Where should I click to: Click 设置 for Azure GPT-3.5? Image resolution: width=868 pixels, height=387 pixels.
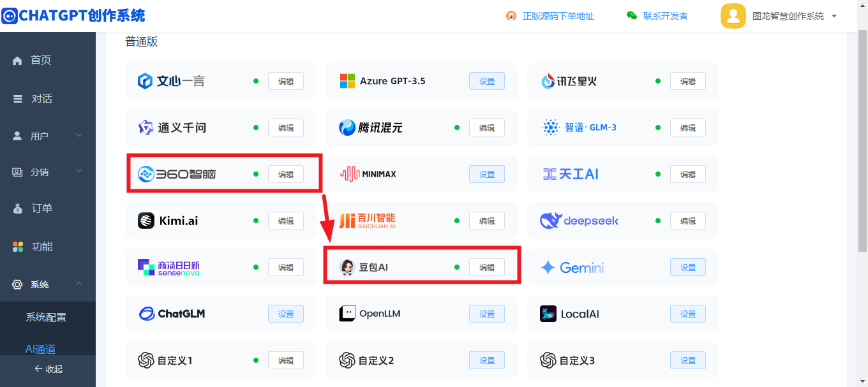[x=487, y=81]
